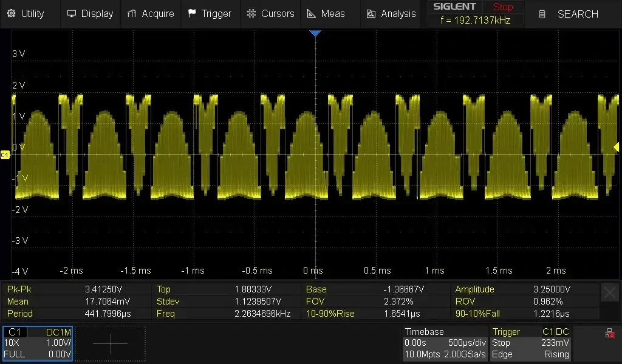622x364 pixels.
Task: Open the Timebase settings panel
Action: tap(445, 343)
